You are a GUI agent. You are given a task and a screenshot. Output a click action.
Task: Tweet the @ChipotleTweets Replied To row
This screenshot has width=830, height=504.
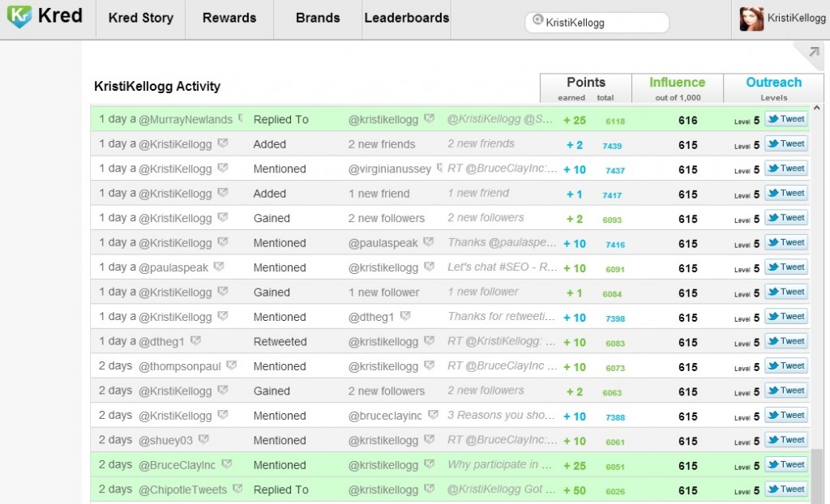point(786,489)
